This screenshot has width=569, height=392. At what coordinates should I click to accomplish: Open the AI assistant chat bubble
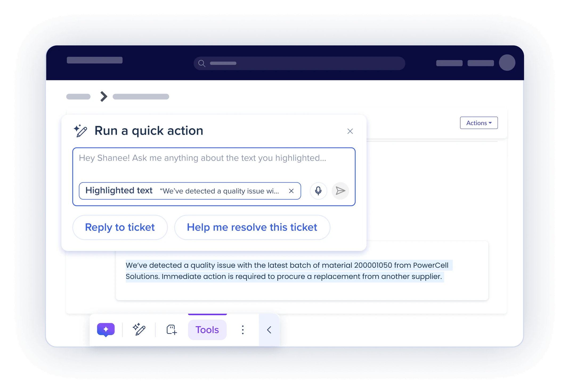[x=106, y=330]
